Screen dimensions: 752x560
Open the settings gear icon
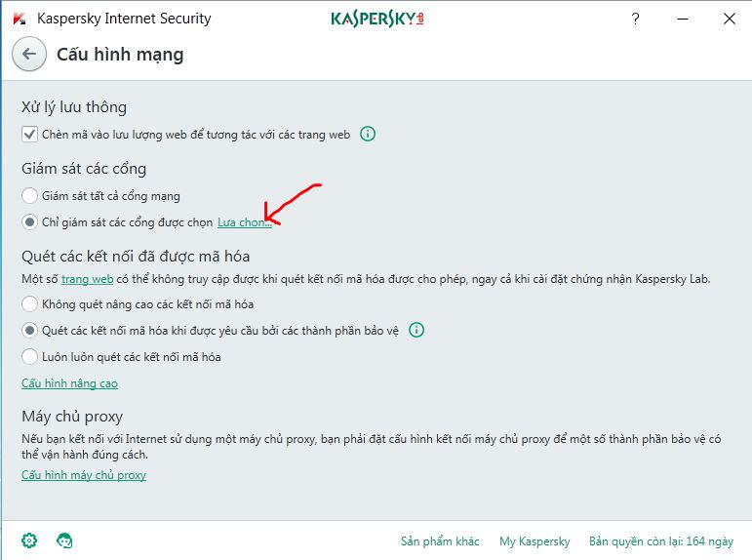29,540
